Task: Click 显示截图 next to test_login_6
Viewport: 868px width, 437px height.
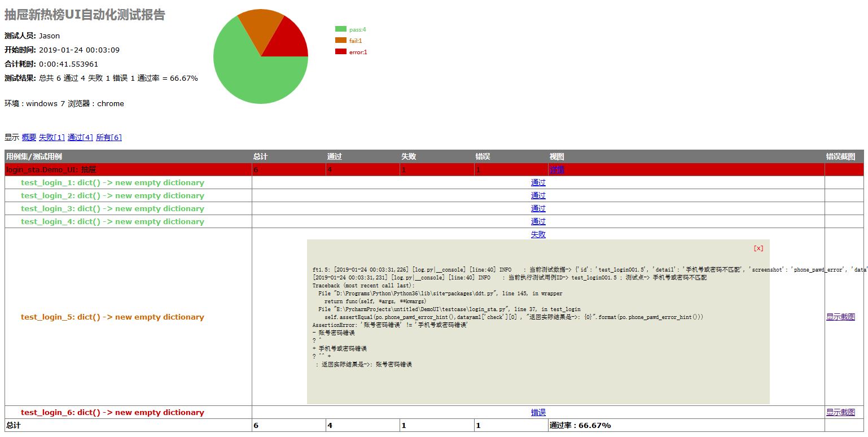Action: (x=841, y=412)
